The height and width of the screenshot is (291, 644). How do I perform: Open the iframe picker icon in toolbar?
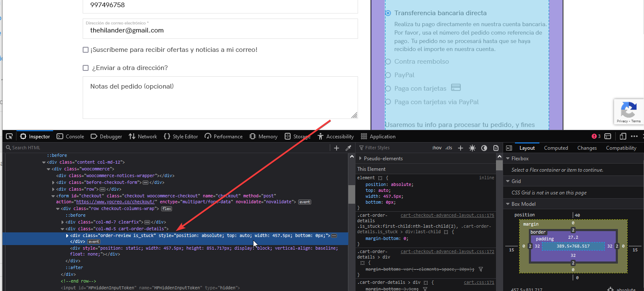[608, 136]
